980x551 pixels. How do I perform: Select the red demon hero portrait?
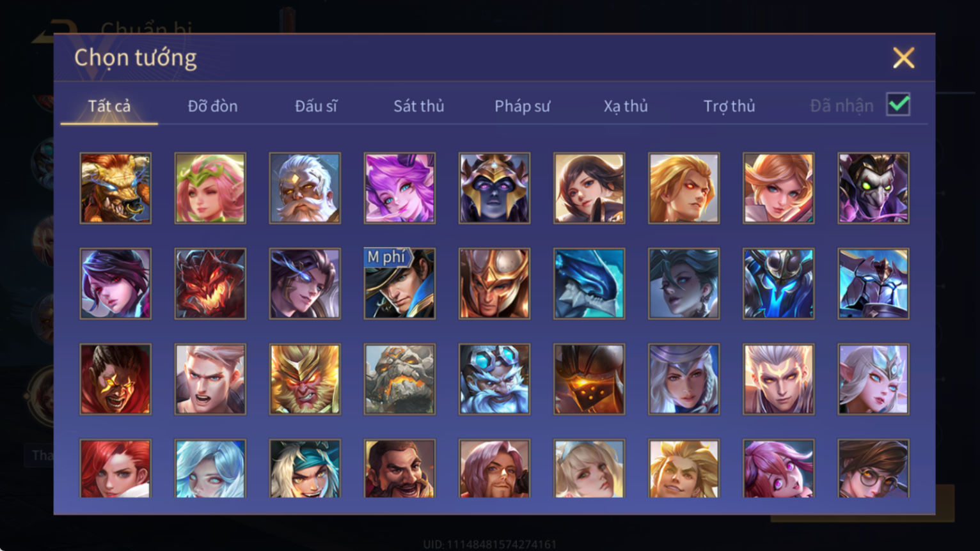point(210,283)
